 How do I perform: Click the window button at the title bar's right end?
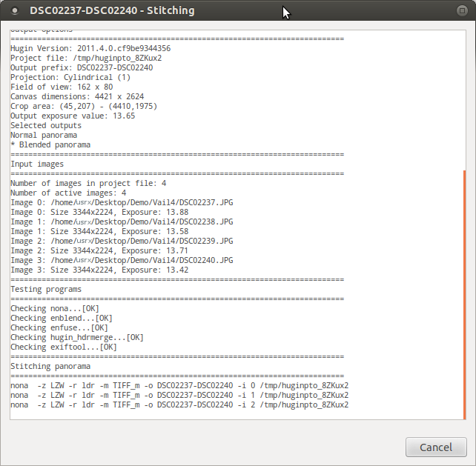pos(461,11)
